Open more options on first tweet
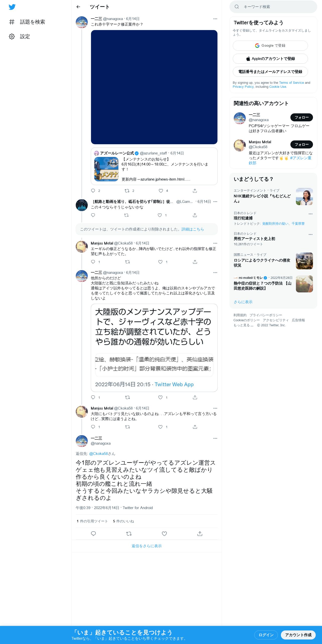The height and width of the screenshot is (644, 322). click(x=215, y=19)
